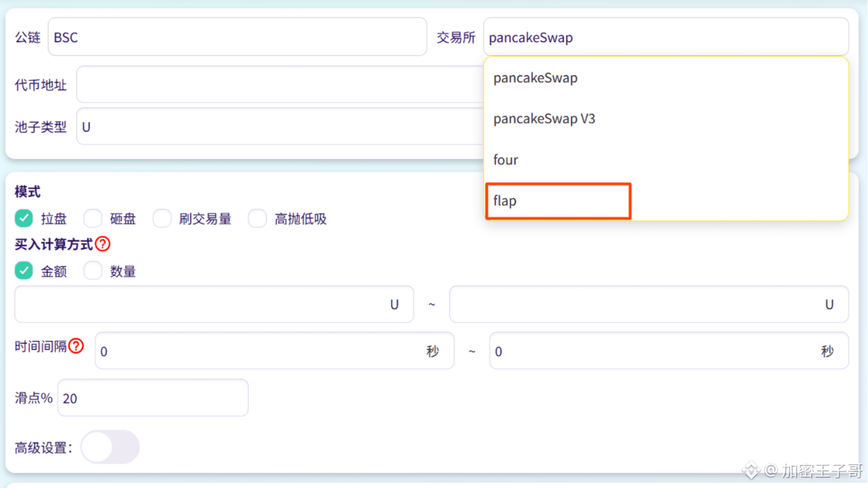Click the 模式 heading text
Viewport: 868px width, 488px height.
click(x=28, y=192)
